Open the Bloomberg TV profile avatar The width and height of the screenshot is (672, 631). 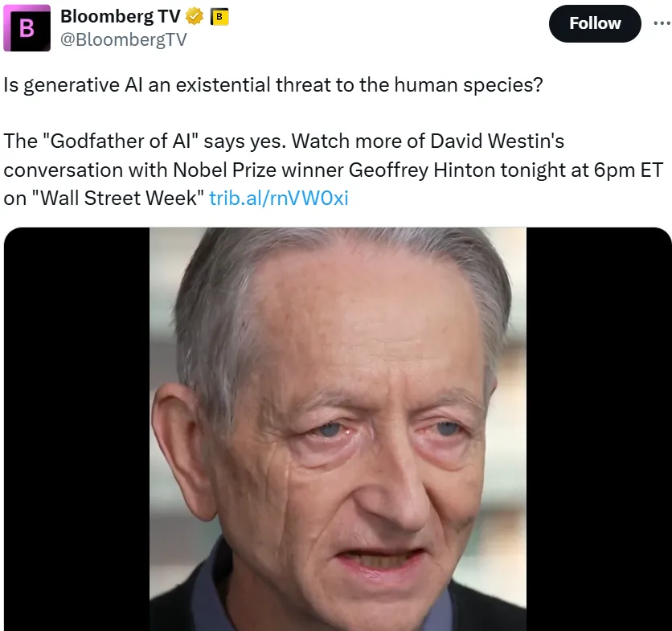click(x=27, y=28)
